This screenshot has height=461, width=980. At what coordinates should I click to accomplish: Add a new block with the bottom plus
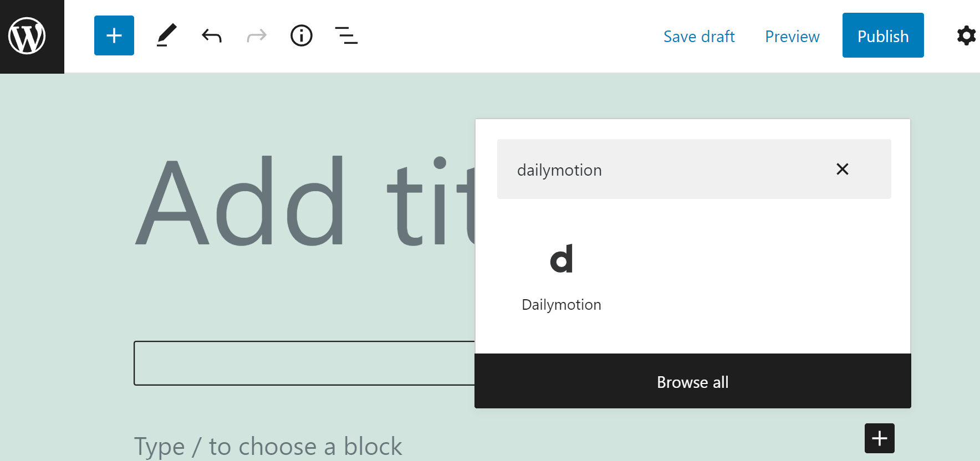(879, 438)
